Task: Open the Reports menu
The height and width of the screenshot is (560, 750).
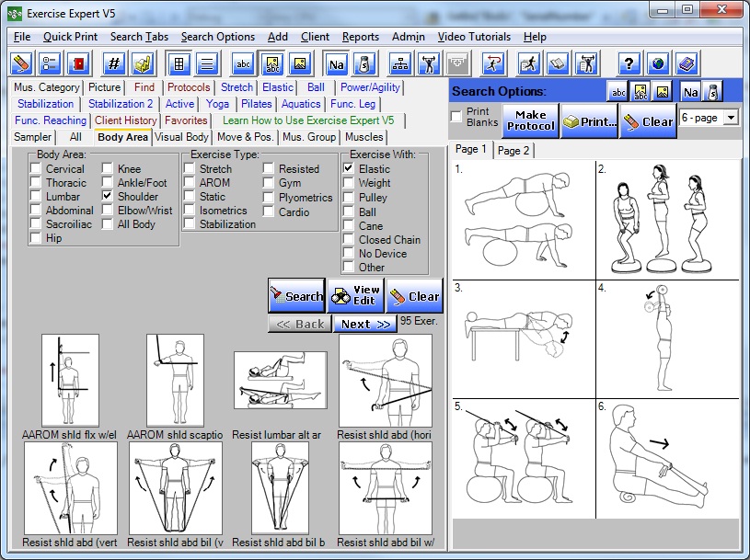Action: point(361,37)
